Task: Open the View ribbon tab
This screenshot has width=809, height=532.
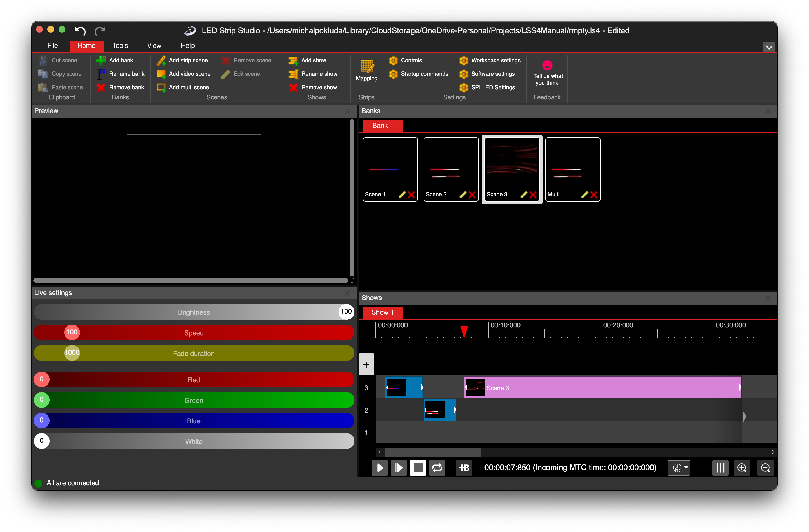Action: pyautogui.click(x=154, y=46)
